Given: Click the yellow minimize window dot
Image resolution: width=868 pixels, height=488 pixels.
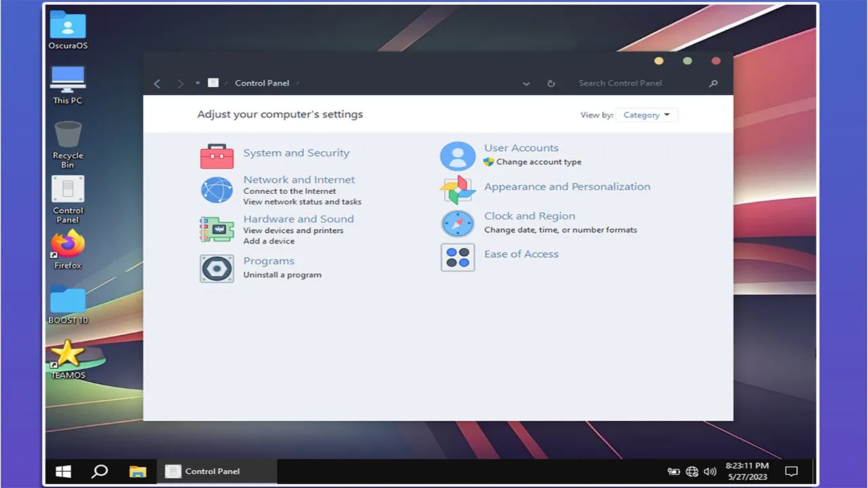Looking at the screenshot, I should pos(658,61).
